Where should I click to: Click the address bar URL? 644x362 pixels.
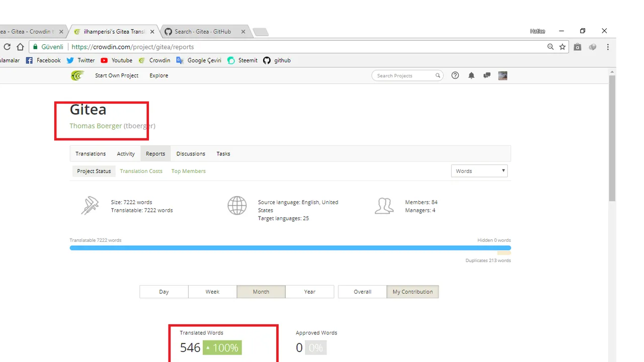point(133,47)
